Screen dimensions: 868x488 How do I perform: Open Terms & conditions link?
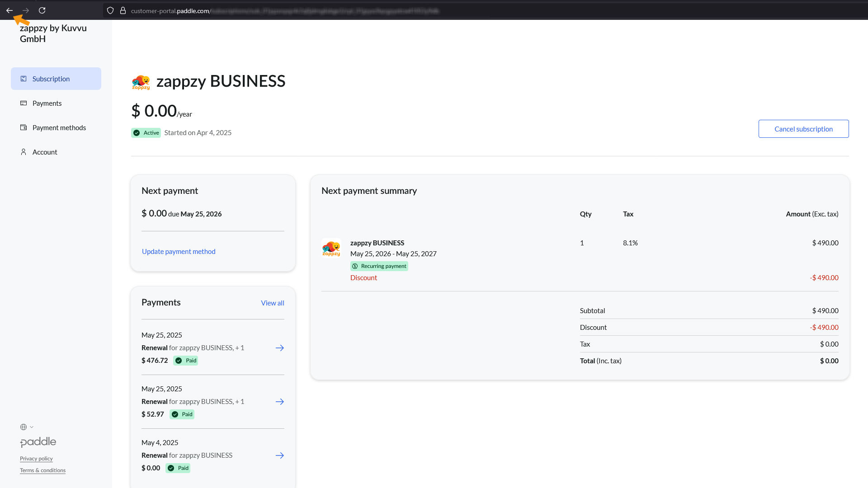click(42, 470)
